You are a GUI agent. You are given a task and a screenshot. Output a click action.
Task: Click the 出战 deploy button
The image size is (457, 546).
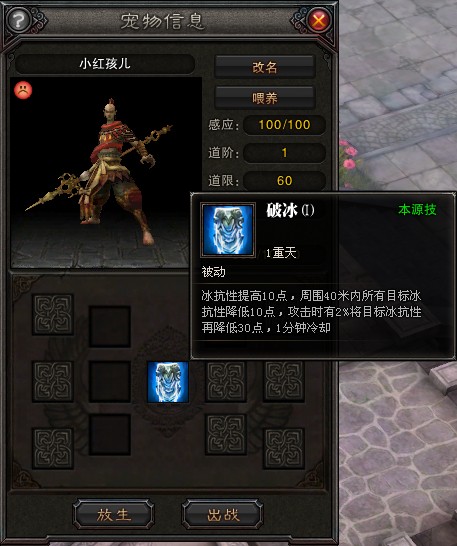[223, 515]
